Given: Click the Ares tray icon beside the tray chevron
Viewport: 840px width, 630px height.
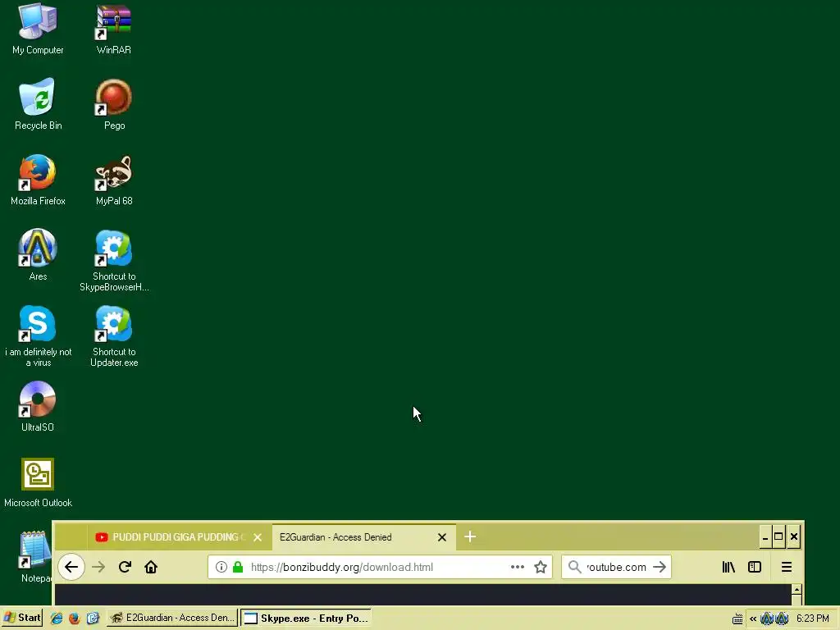Looking at the screenshot, I should click(767, 619).
